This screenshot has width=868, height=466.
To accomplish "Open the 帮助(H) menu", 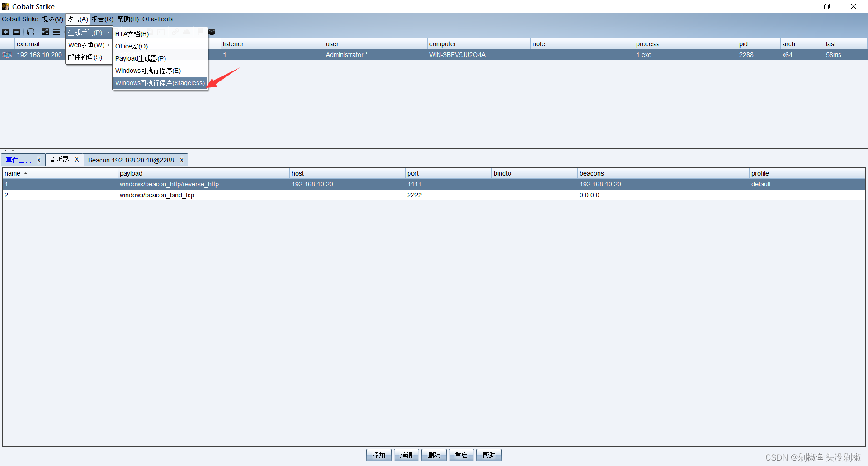I will tap(128, 19).
